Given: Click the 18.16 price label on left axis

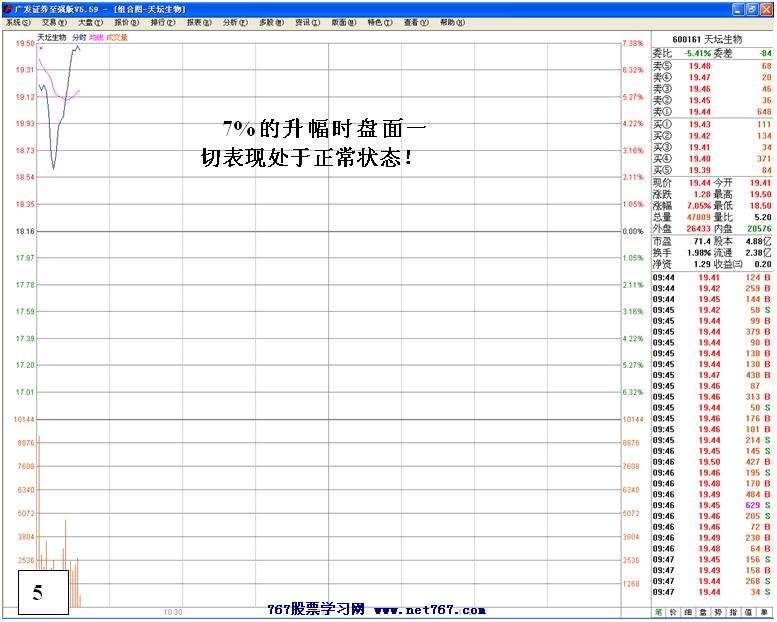Looking at the screenshot, I should point(25,231).
